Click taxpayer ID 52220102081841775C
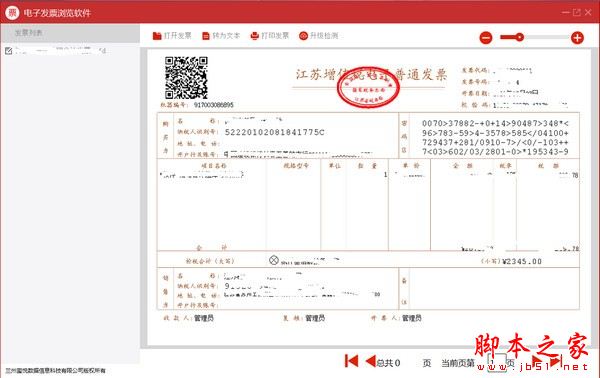This screenshot has height=378, width=600. [274, 132]
